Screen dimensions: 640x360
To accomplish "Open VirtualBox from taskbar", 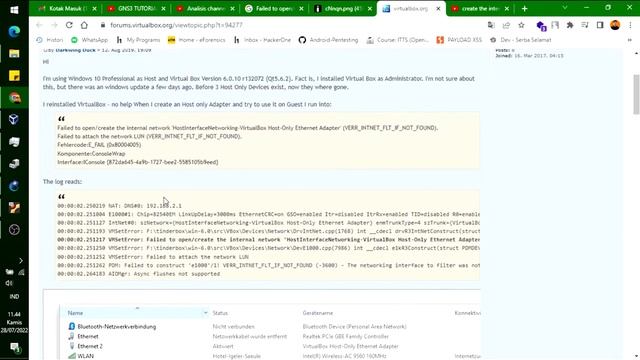I will 14,119.
